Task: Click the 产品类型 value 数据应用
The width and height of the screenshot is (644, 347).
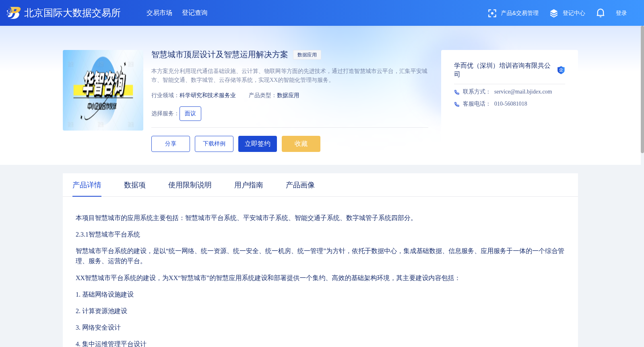Action: (288, 96)
